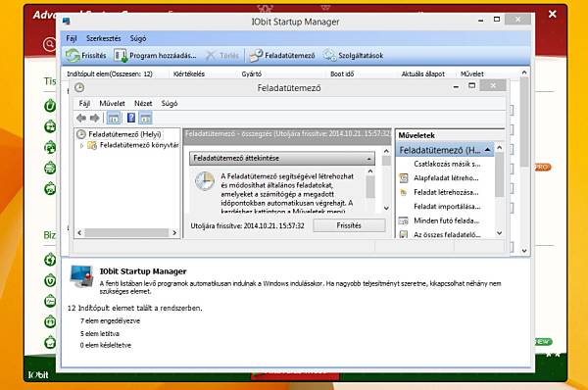Screen dimensions: 588x390
Task: Collapse the Feladatütemező áttekintése section
Action: point(368,159)
